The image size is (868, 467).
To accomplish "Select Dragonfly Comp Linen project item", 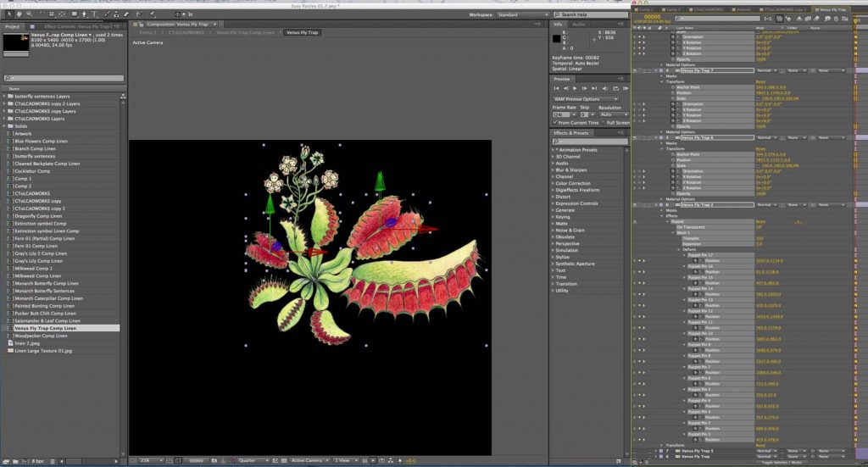I will coord(38,216).
